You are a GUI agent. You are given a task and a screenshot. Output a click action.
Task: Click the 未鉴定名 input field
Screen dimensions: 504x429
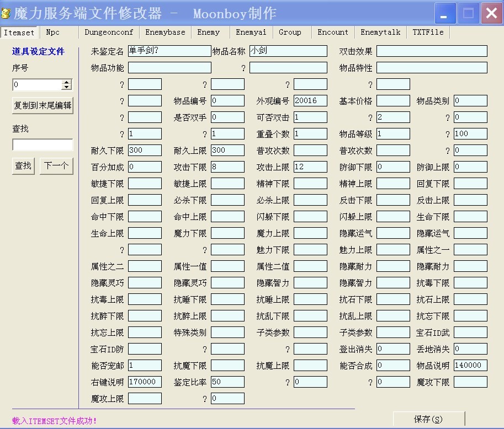tap(169, 51)
